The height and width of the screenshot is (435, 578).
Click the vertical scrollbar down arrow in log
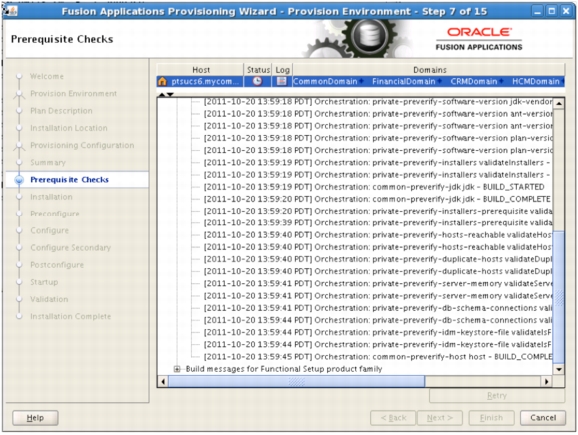pyautogui.click(x=559, y=369)
